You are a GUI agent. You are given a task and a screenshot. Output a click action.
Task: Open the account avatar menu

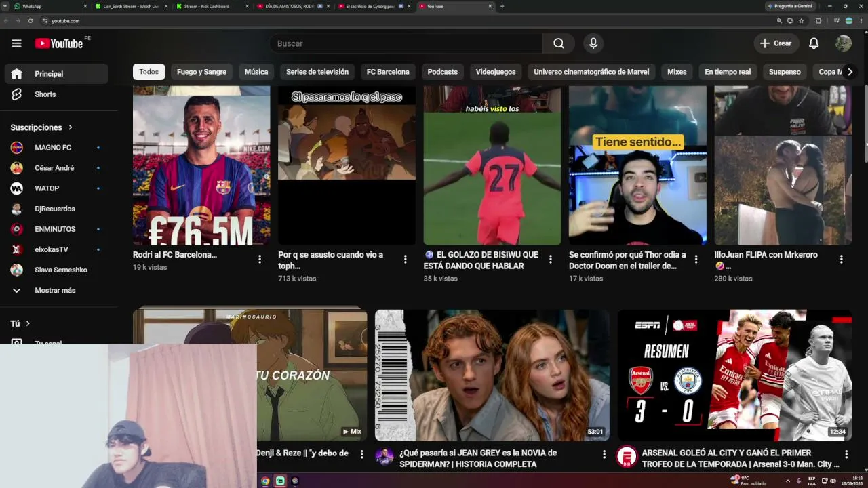pyautogui.click(x=844, y=43)
